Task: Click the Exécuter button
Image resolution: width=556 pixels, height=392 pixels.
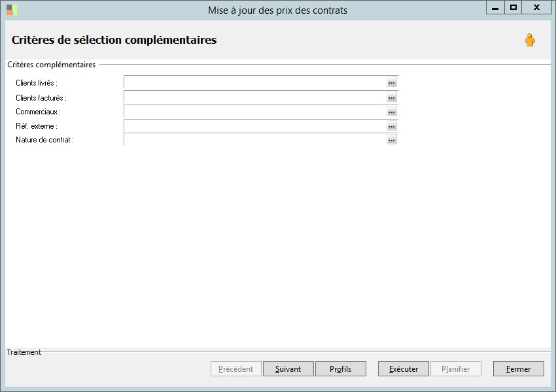Action: click(403, 369)
